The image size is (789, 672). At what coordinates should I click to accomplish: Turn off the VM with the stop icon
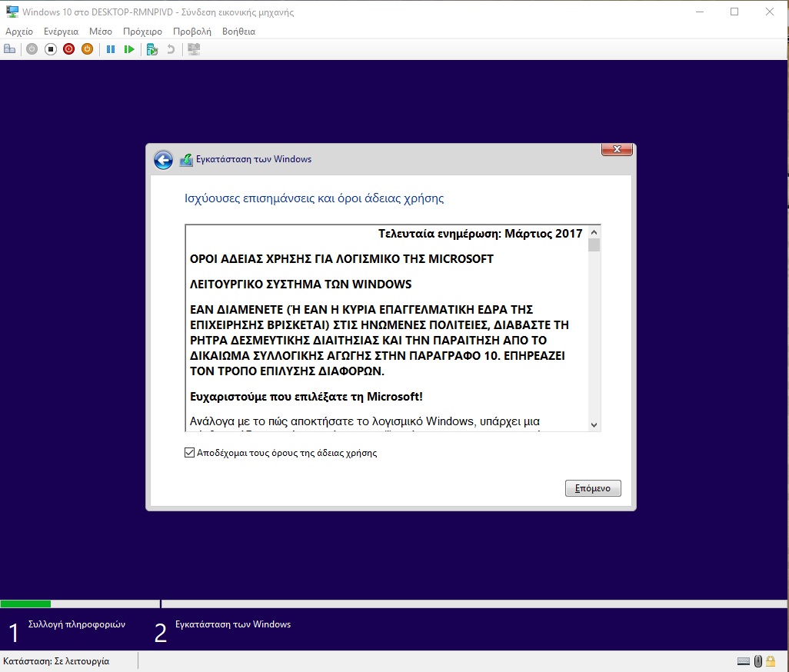[50, 49]
